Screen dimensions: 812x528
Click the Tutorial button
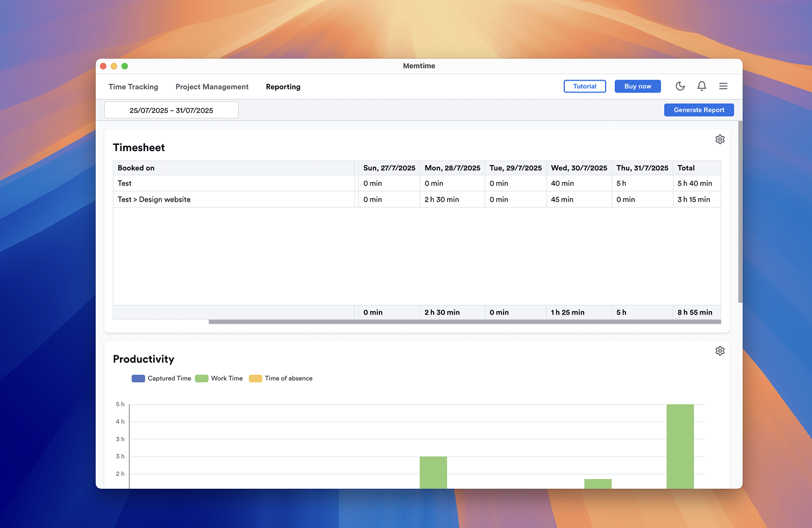pyautogui.click(x=585, y=86)
